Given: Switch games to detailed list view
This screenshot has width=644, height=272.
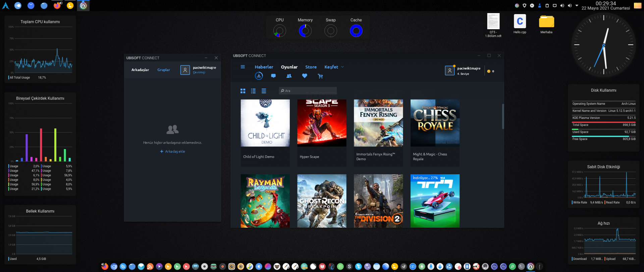Looking at the screenshot, I should (x=253, y=91).
